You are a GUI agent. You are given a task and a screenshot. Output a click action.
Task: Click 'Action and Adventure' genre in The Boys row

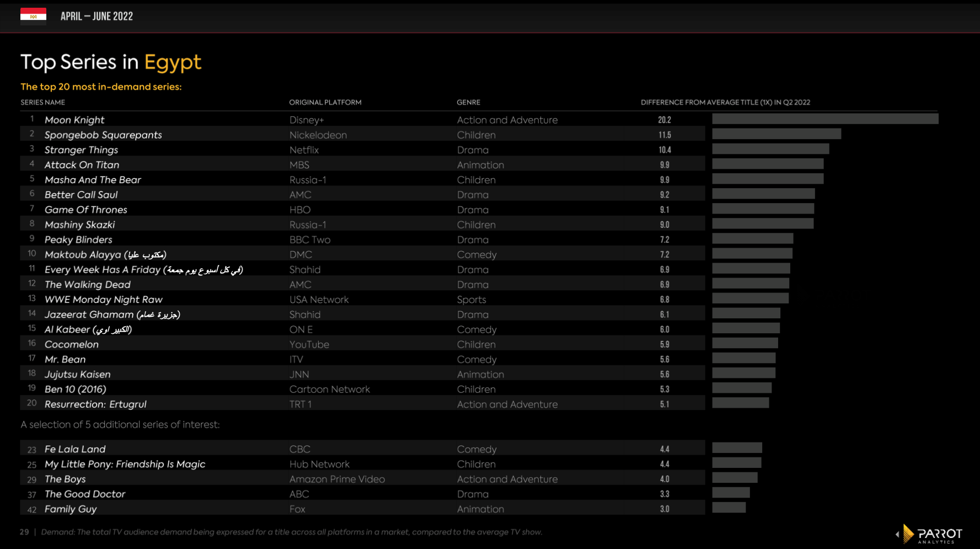coord(507,479)
